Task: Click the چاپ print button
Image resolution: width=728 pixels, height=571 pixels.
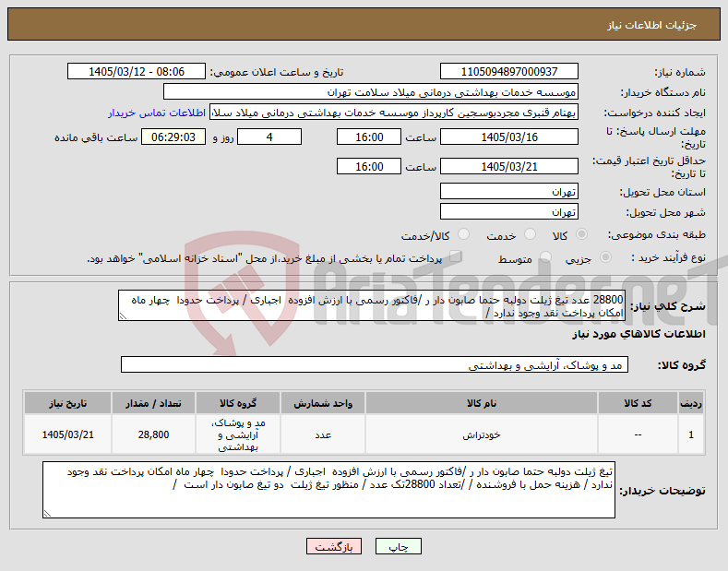Action: (x=399, y=546)
